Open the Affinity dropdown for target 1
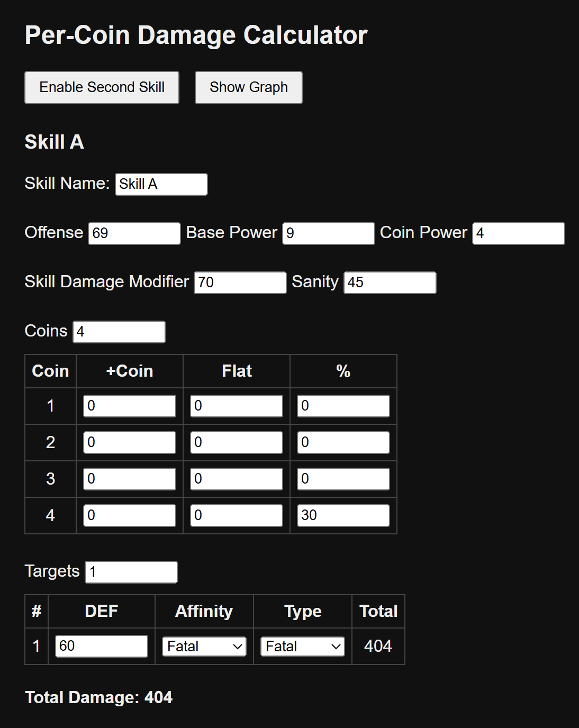 [x=204, y=647]
